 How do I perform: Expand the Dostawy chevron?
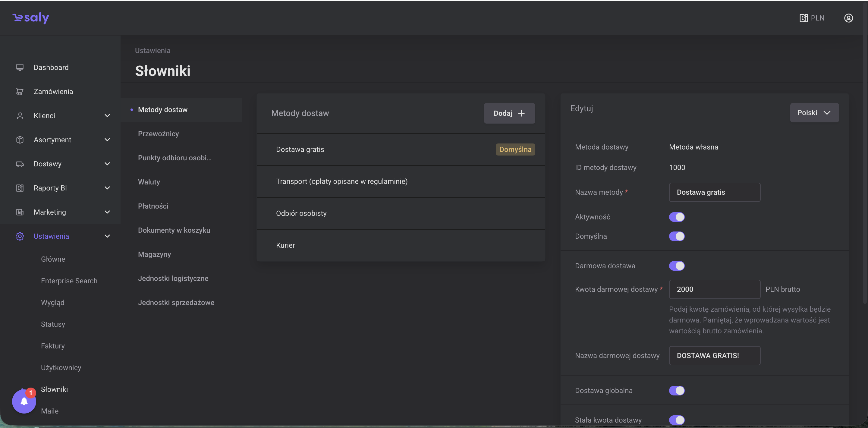tap(107, 164)
